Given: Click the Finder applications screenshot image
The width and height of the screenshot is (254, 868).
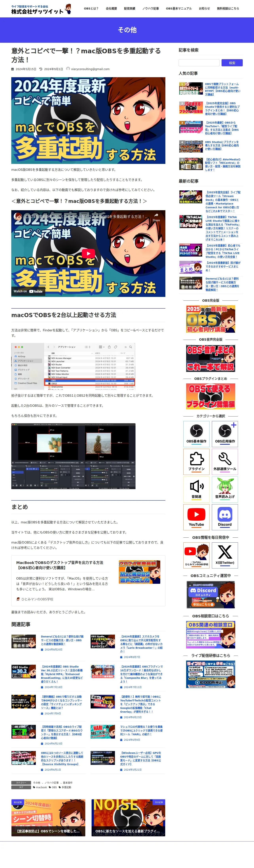Looking at the screenshot, I should [73, 366].
